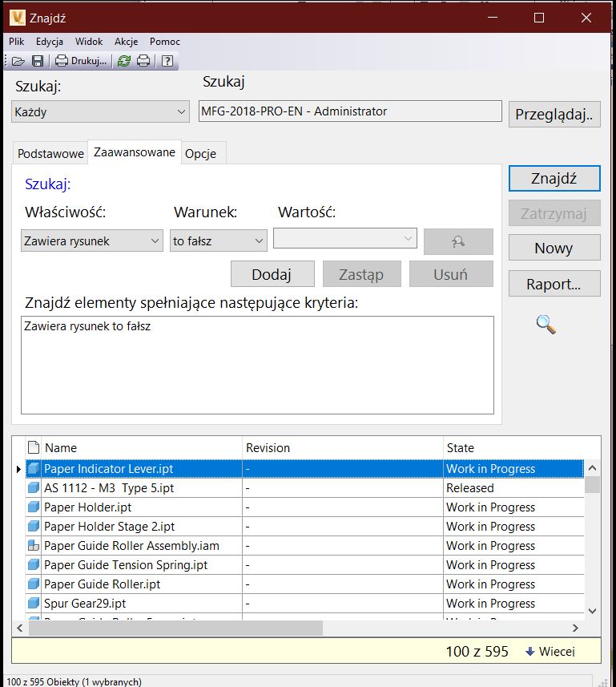
Task: Click the save floppy disk icon
Action: 37,61
